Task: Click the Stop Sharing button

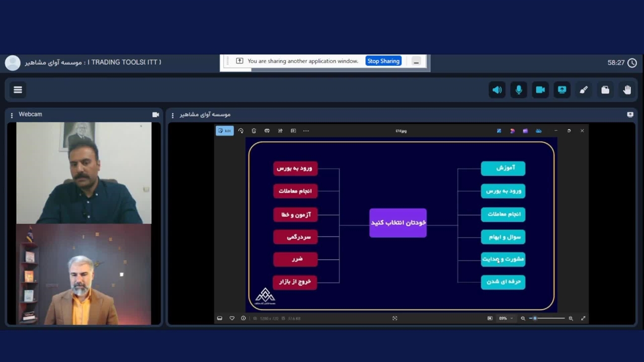Action: click(x=383, y=61)
